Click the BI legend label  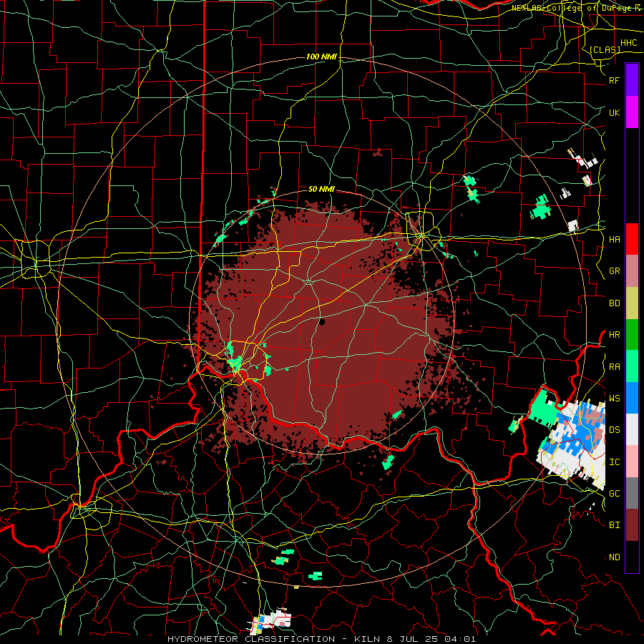(x=614, y=525)
